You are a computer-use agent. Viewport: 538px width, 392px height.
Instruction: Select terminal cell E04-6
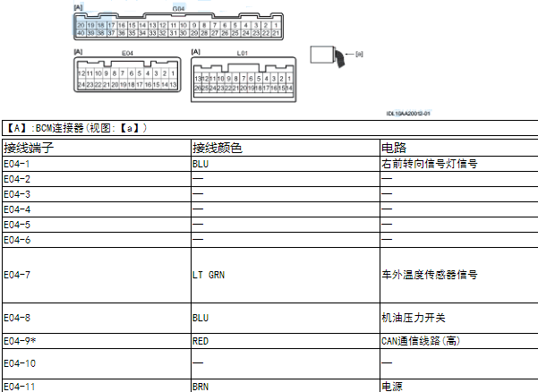pos(97,240)
